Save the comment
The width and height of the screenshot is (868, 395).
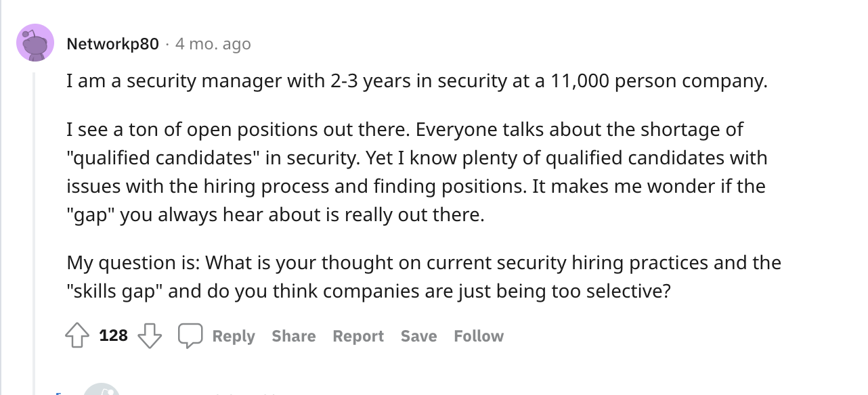click(418, 336)
